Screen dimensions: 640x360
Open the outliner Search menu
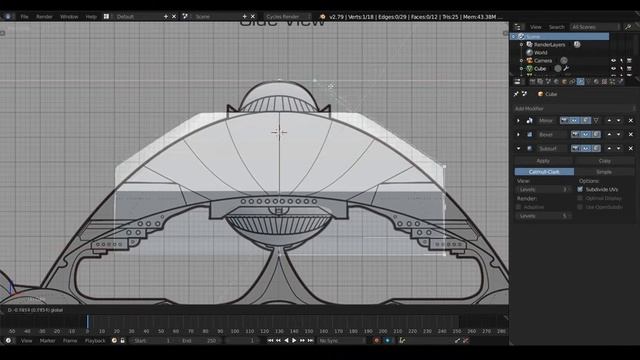click(556, 27)
